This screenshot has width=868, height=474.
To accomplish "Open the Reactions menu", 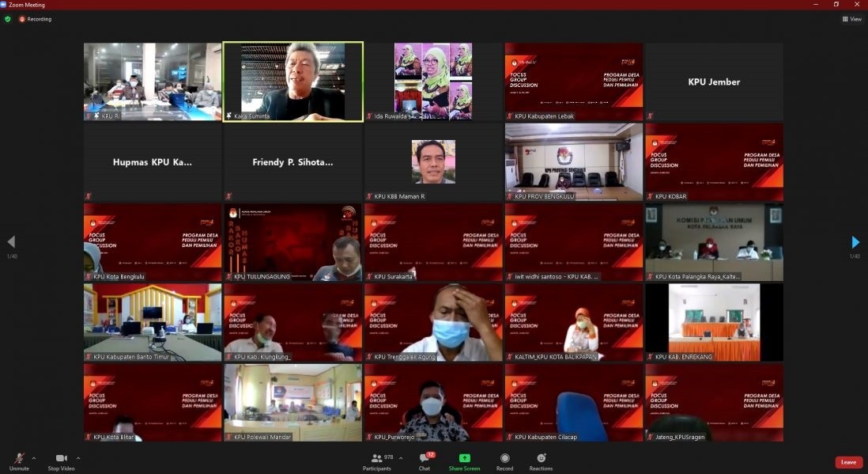I will (541, 460).
